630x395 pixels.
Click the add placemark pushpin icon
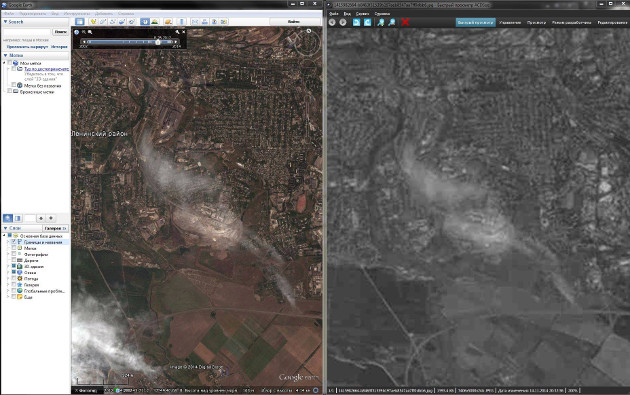pos(93,21)
